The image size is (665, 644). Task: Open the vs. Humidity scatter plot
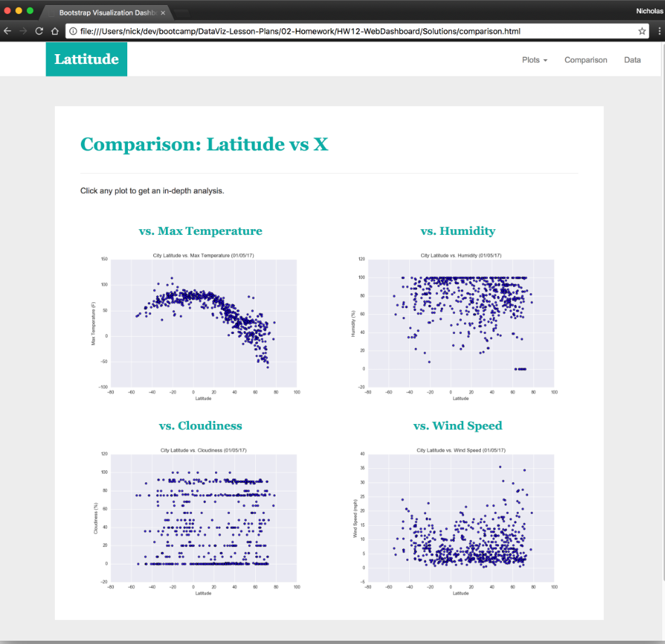pos(458,322)
